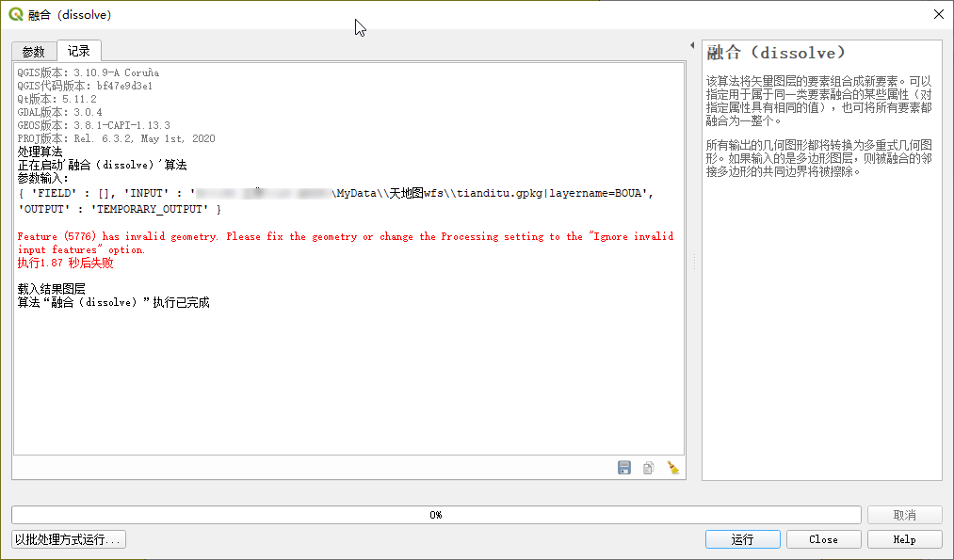Click the 正在启动'融合 (dissolve)'算法 line
Screen dimensions: 954x560
(103, 165)
